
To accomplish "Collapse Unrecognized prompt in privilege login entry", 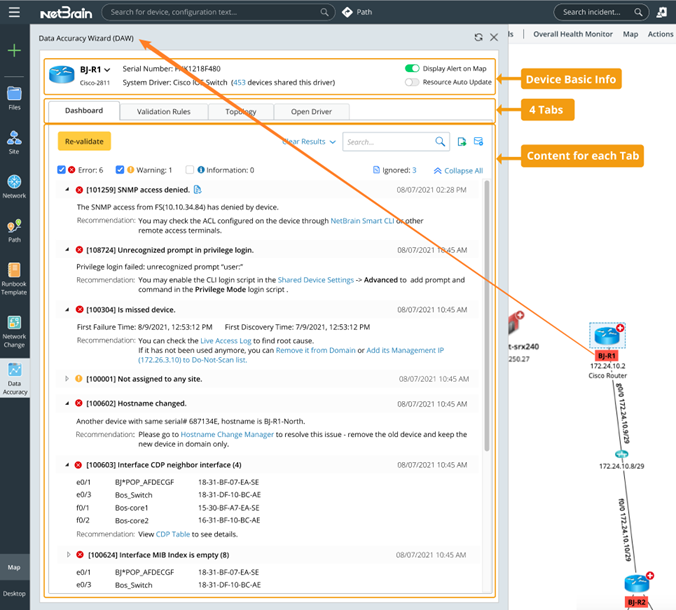I will (x=67, y=250).
